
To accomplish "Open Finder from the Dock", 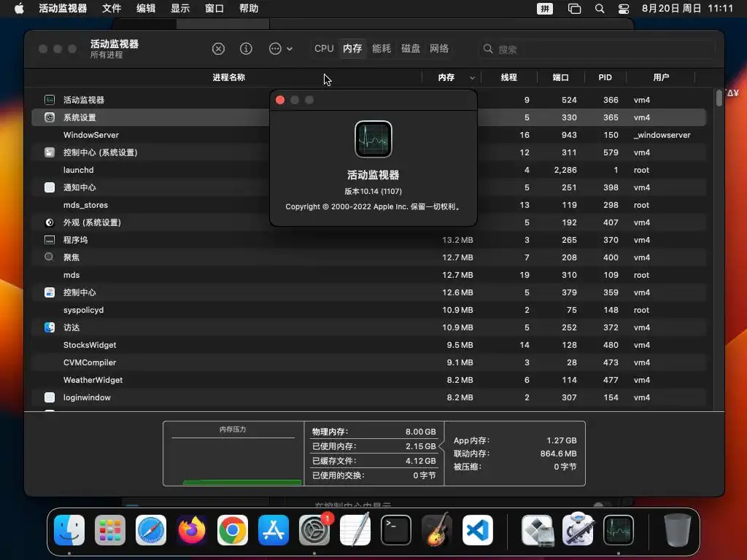I will click(x=69, y=530).
